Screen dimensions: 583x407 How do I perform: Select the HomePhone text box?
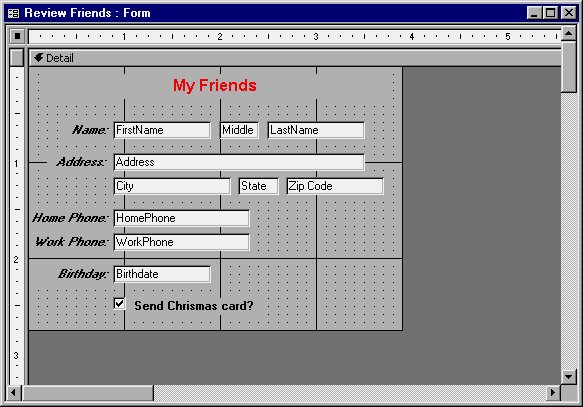click(x=181, y=218)
